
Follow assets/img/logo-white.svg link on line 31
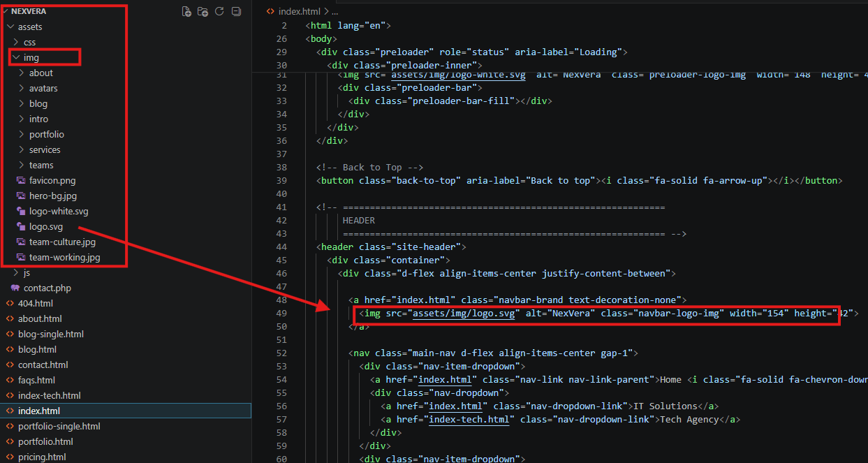point(458,75)
